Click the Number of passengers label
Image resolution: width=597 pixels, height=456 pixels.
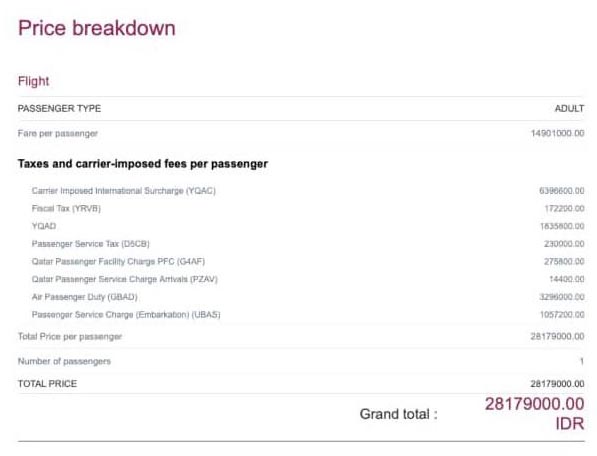coord(64,361)
